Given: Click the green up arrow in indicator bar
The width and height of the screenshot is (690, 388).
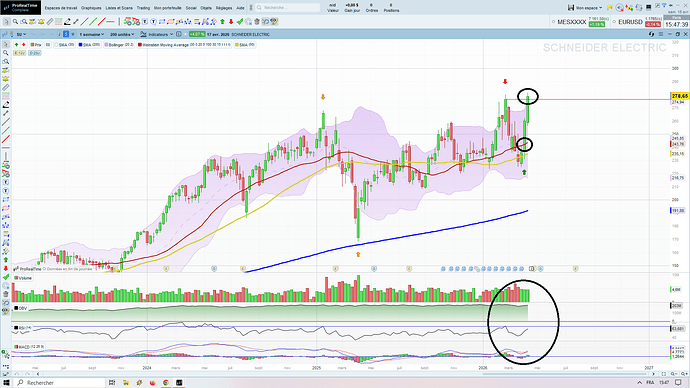Looking at the screenshot, I should pyautogui.click(x=16, y=45).
